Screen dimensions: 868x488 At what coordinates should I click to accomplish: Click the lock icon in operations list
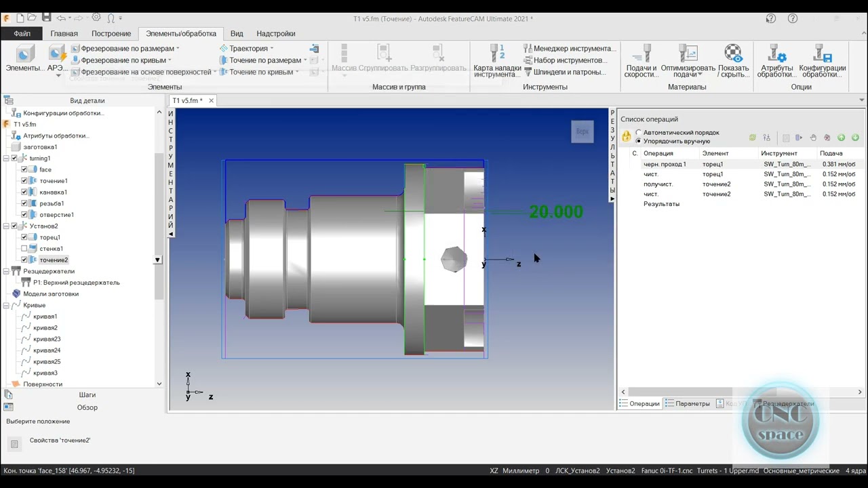[627, 137]
